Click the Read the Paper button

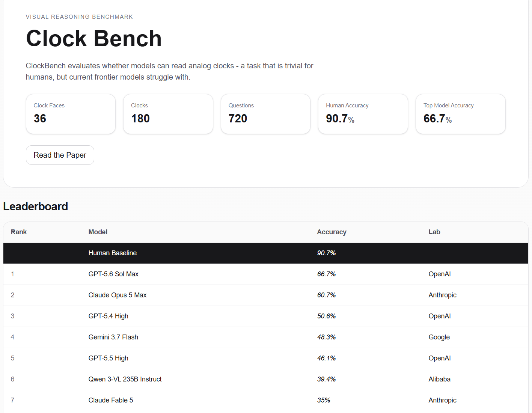(x=60, y=155)
